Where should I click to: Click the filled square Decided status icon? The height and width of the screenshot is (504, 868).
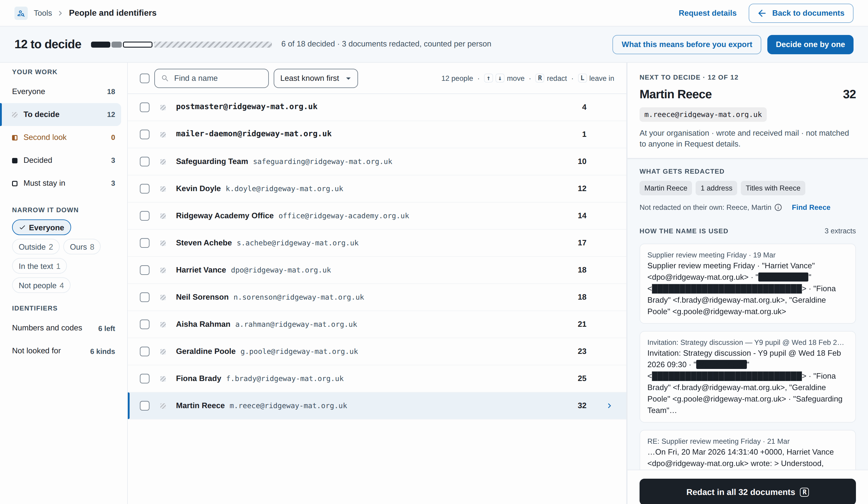pos(15,160)
